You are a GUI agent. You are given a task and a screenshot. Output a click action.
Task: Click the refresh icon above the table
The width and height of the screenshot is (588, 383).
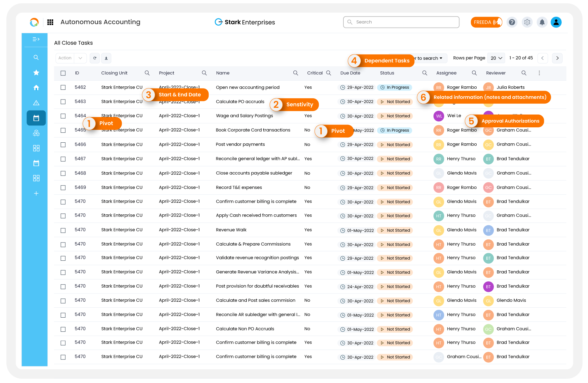94,58
